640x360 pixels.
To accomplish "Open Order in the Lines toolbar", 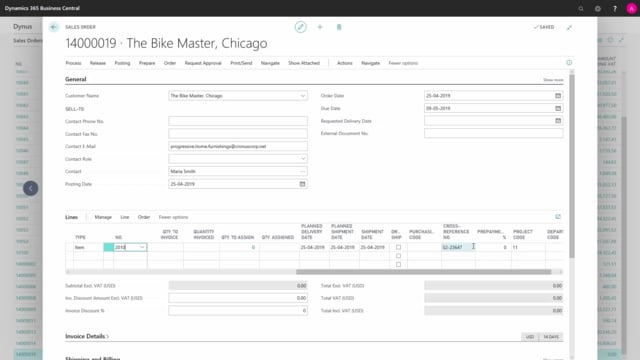I will (144, 217).
